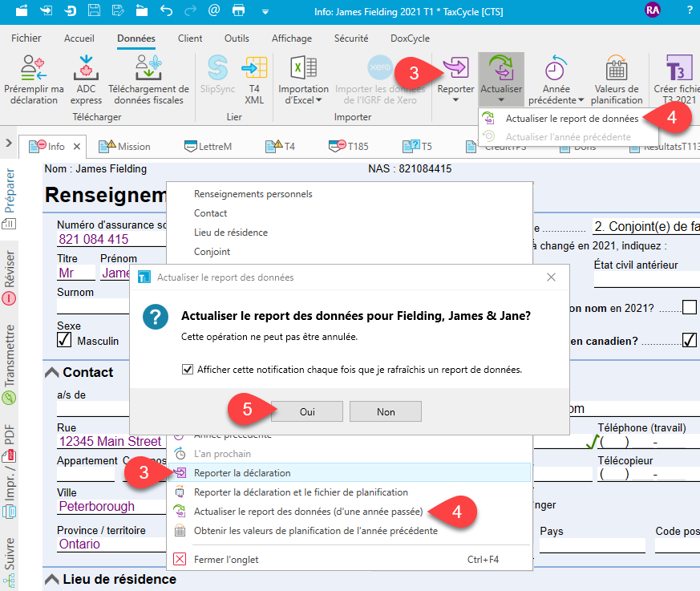
Task: Click the Titre field Mr
Action: [x=76, y=273]
